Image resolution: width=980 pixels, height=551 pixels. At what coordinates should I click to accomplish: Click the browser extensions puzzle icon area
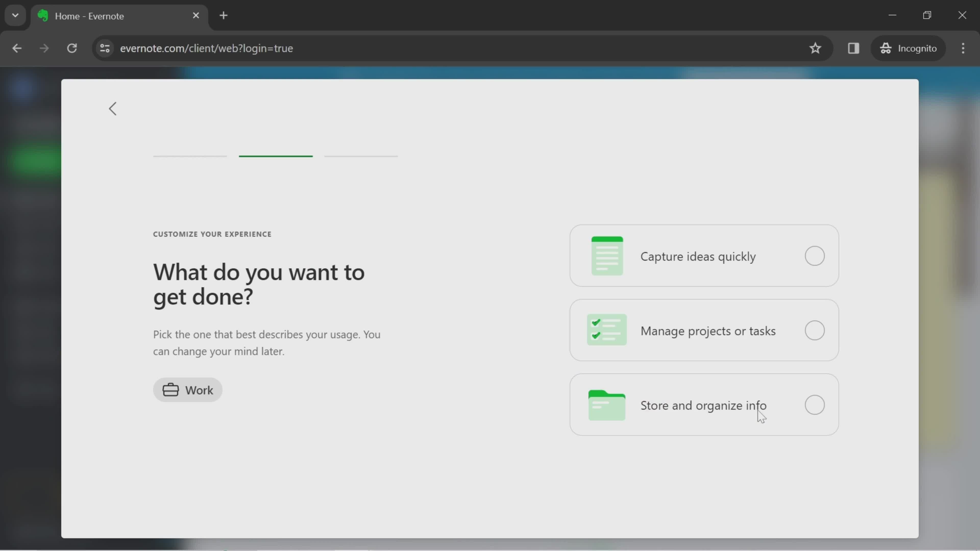853,48
